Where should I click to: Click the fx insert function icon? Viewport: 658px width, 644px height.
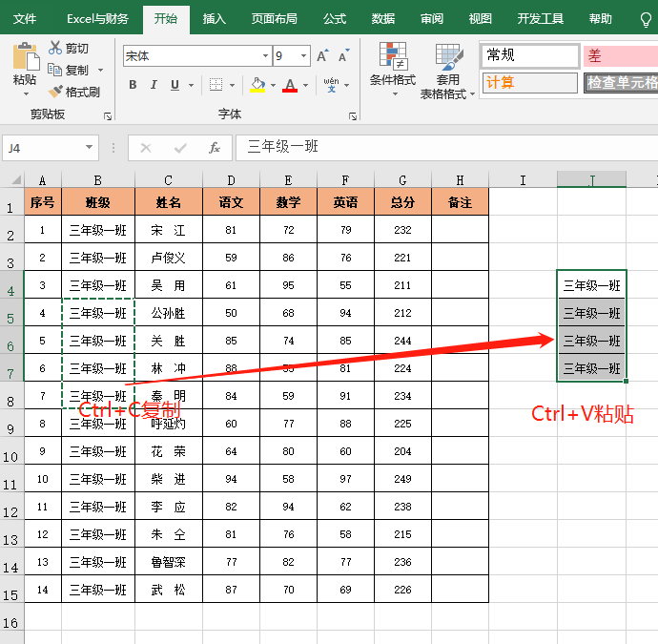[215, 148]
